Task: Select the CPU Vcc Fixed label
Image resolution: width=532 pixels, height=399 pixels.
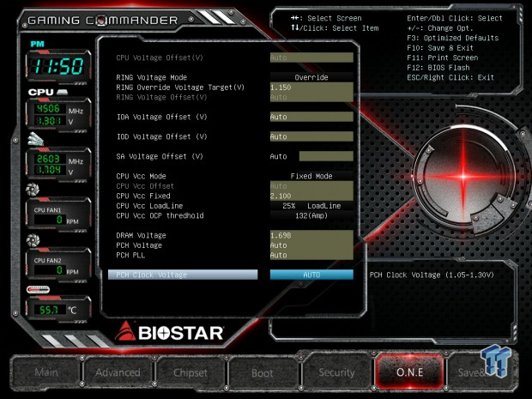Action: click(142, 196)
